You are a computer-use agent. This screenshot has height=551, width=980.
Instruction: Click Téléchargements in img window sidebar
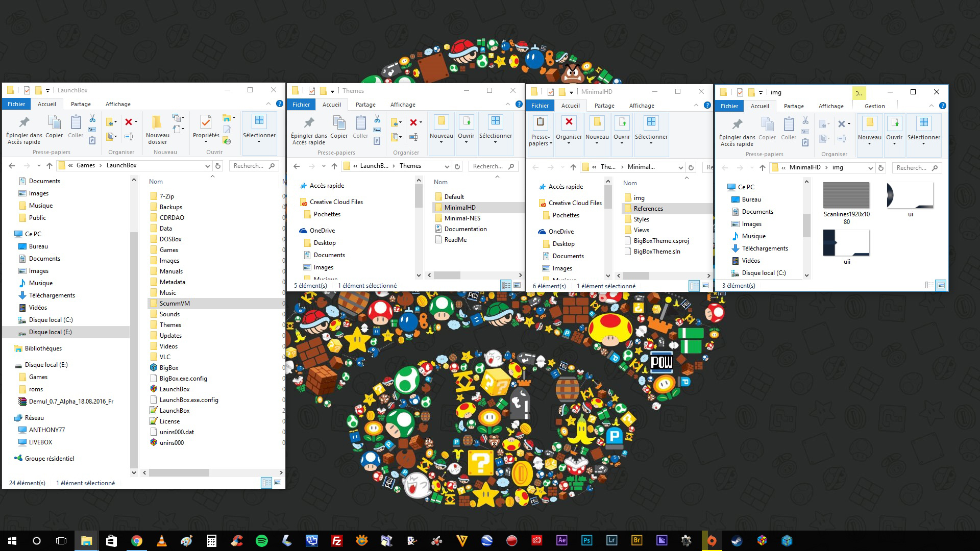click(x=765, y=248)
